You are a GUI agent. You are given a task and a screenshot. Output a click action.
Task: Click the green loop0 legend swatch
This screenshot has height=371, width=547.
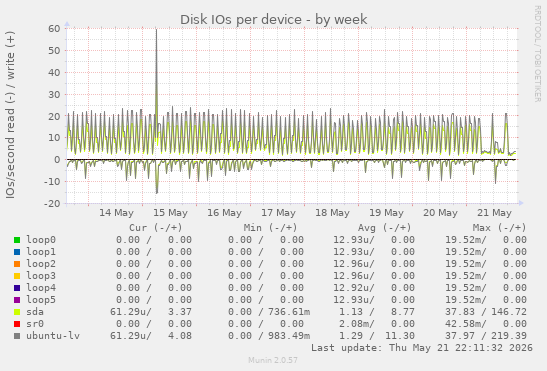[17, 240]
